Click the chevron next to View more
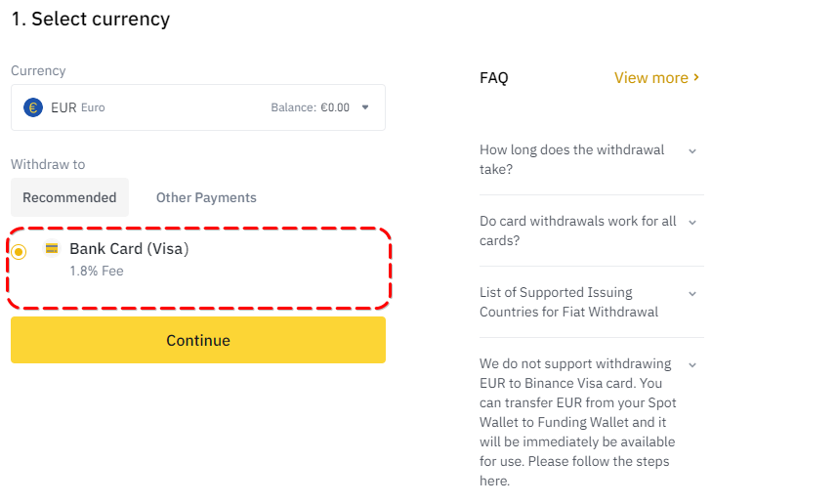 pyautogui.click(x=696, y=77)
